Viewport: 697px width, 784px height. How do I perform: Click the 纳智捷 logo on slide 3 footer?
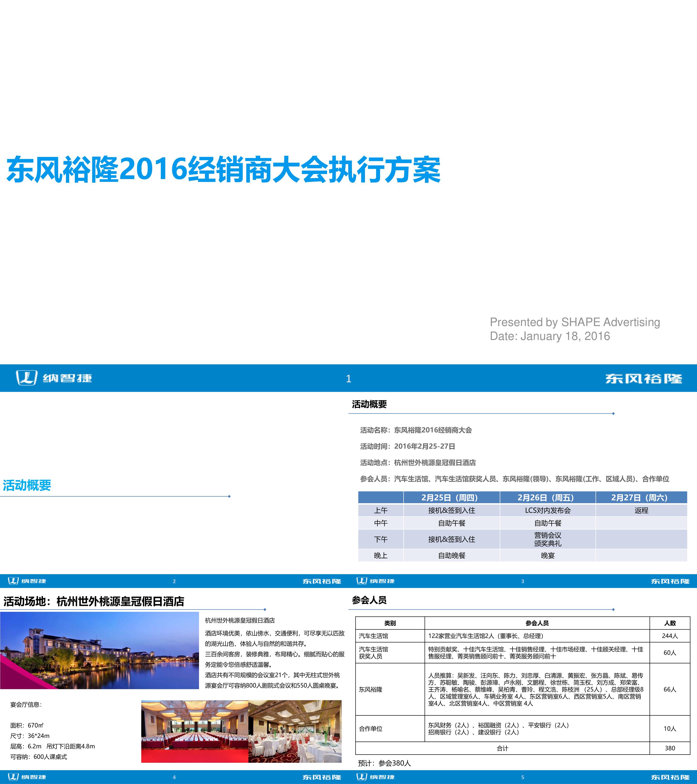(x=375, y=581)
